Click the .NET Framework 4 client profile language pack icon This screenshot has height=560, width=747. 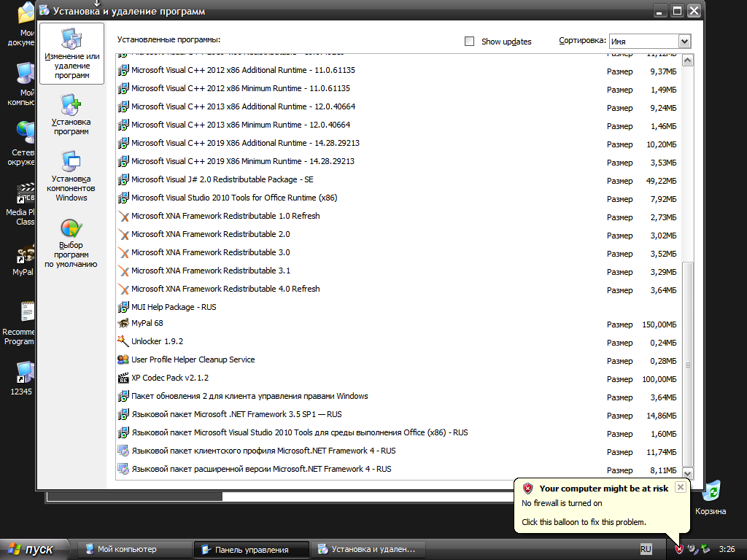tap(123, 451)
